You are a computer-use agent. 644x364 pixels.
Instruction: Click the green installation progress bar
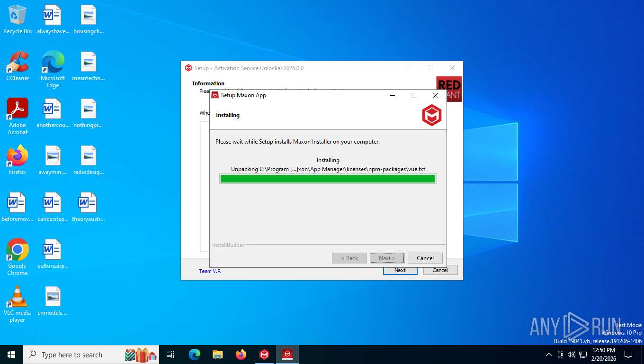(328, 179)
